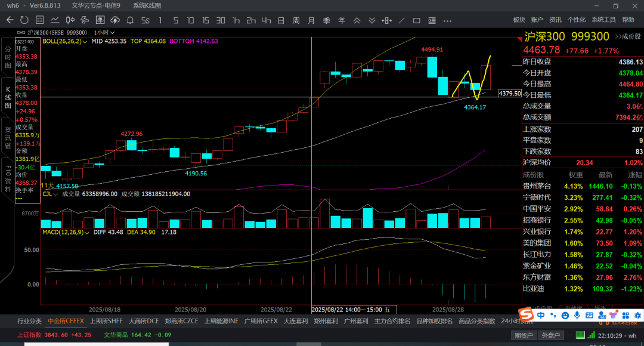Open the Sogou skin shirt icon
This screenshot has width=644, height=346.
(x=614, y=315)
